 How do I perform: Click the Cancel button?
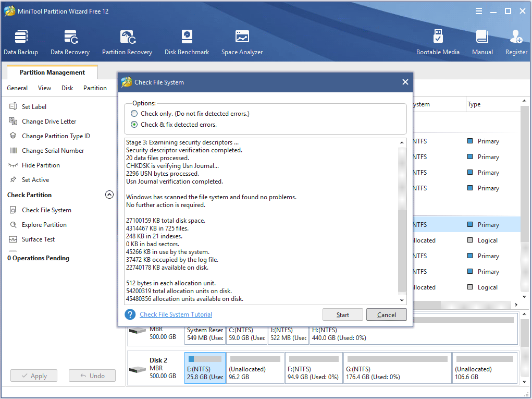click(387, 315)
